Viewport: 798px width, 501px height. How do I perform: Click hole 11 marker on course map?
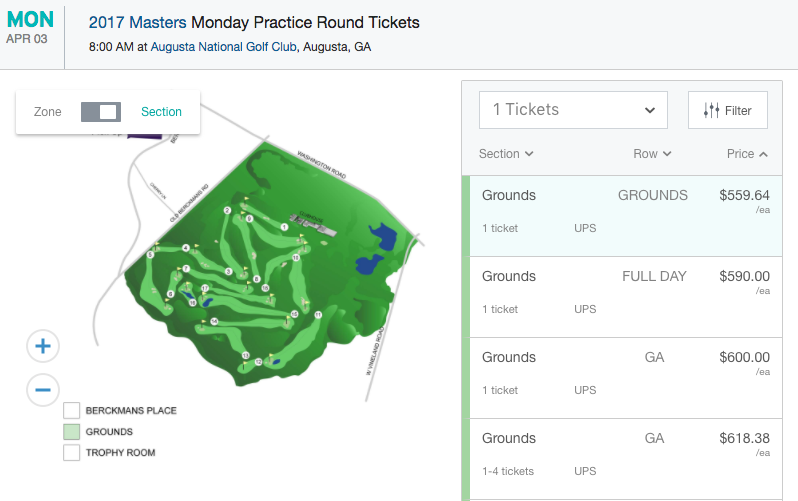coord(318,315)
